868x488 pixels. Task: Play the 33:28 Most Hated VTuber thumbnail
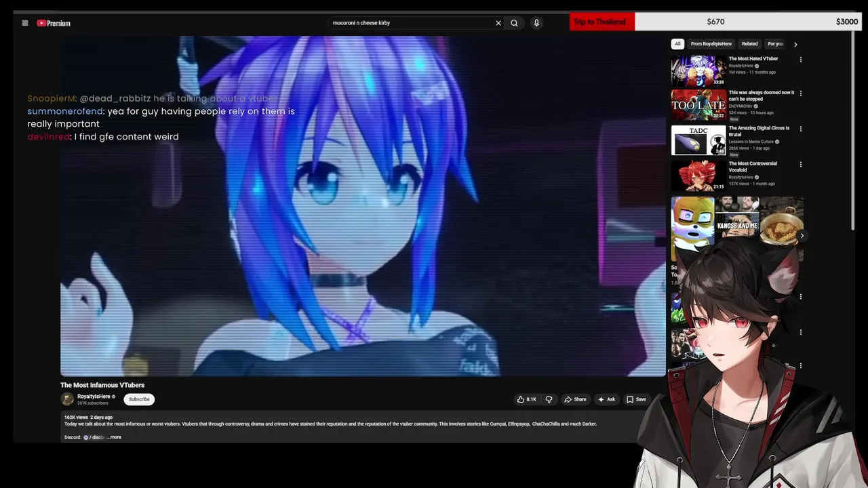[698, 70]
